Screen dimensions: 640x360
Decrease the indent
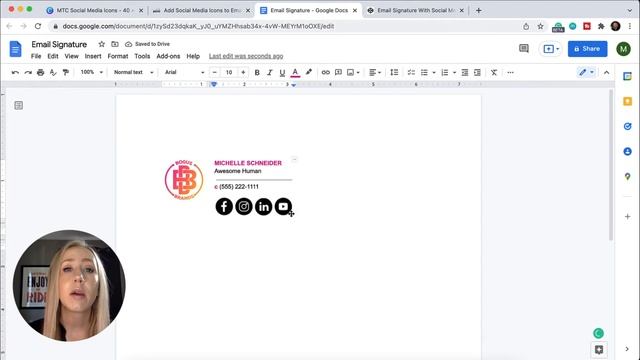[x=464, y=73]
